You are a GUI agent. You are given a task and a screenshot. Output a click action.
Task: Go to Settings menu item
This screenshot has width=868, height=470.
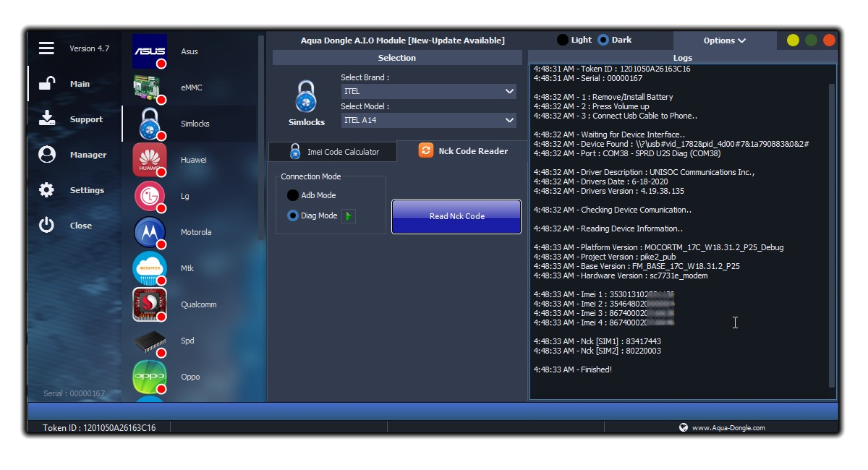point(87,190)
